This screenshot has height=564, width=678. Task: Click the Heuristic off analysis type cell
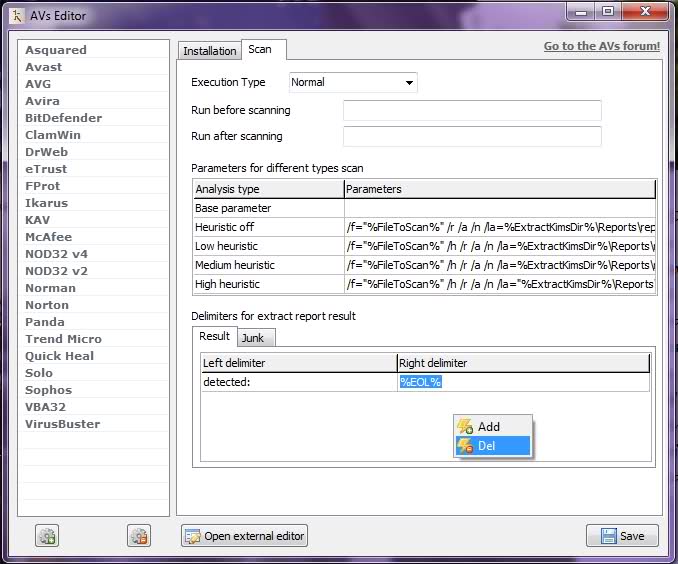coord(269,227)
